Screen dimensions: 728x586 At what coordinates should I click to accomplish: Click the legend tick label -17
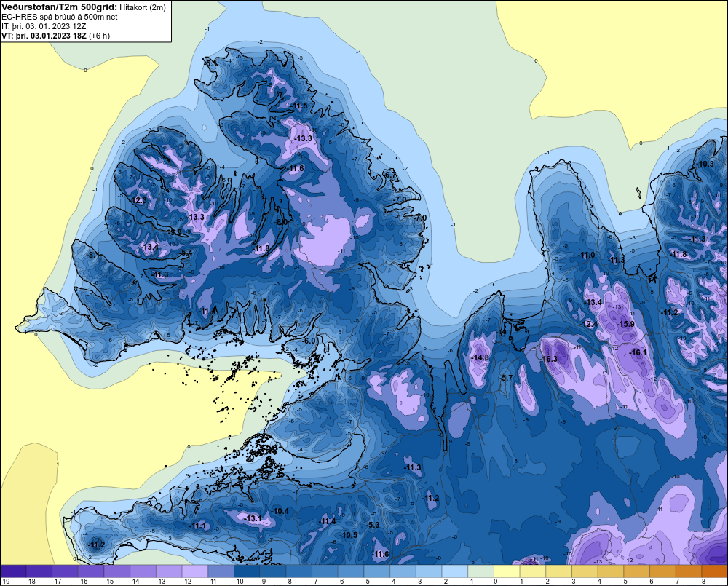pos(57,582)
